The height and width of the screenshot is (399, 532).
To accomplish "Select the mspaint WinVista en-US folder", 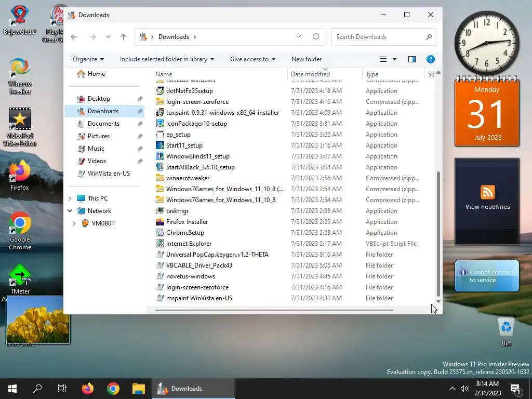I will [199, 298].
